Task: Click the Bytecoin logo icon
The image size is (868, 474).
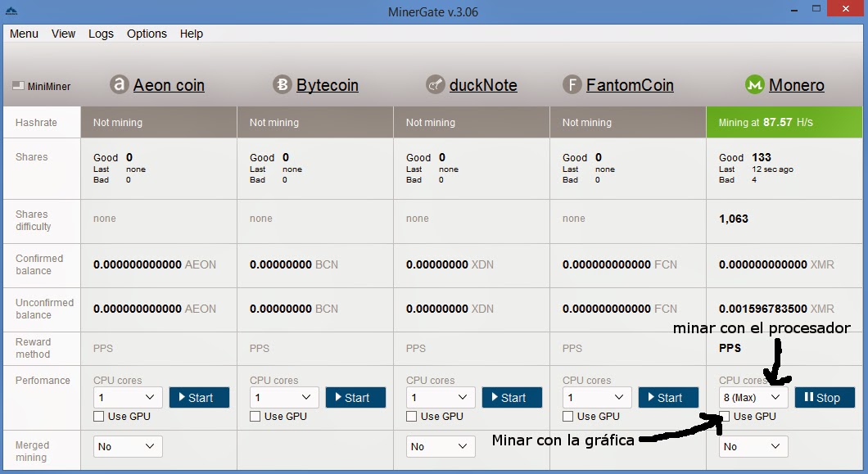Action: coord(282,84)
